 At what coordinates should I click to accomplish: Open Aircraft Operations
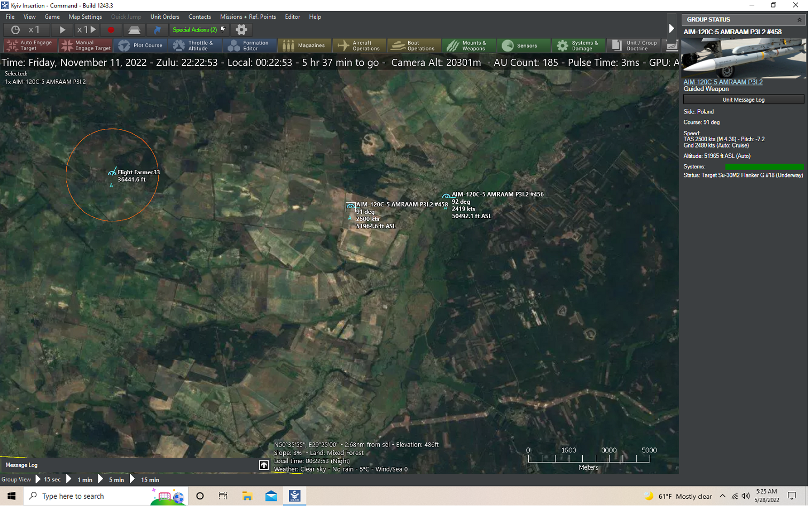point(360,45)
